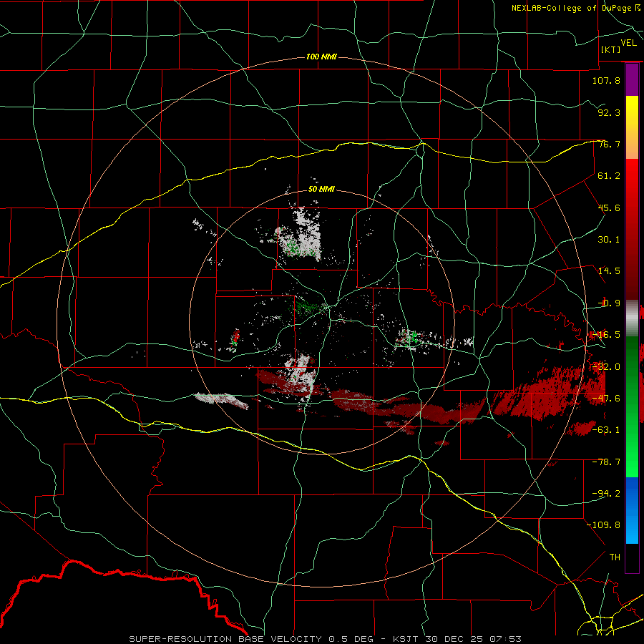Viewport: 644px width, 644px height.
Task: Click the 61.2 scale value
Action: [x=609, y=176]
